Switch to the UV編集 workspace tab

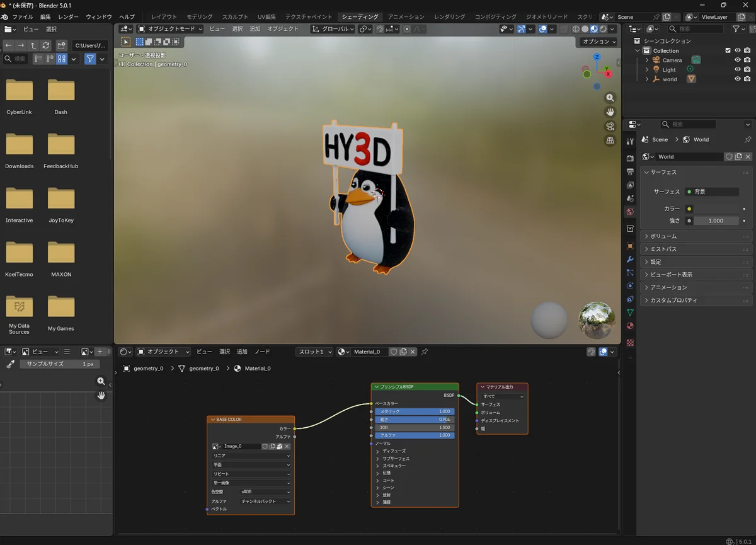[267, 17]
